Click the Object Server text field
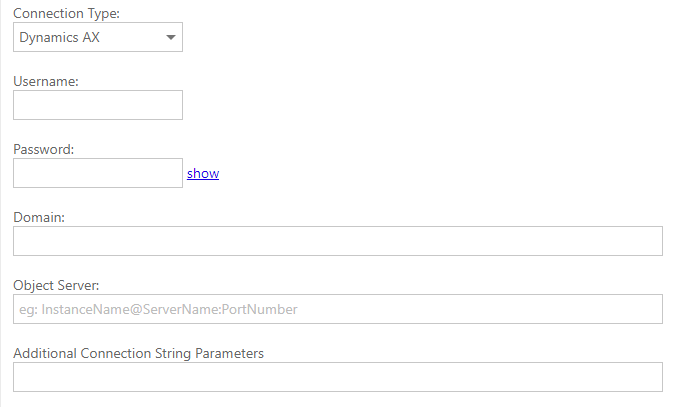 pyautogui.click(x=337, y=309)
